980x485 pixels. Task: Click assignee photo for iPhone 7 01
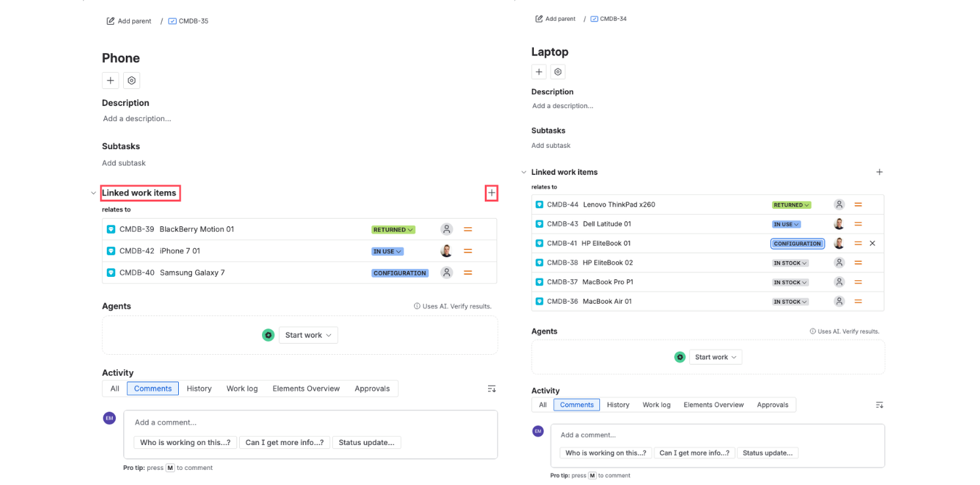(x=447, y=251)
